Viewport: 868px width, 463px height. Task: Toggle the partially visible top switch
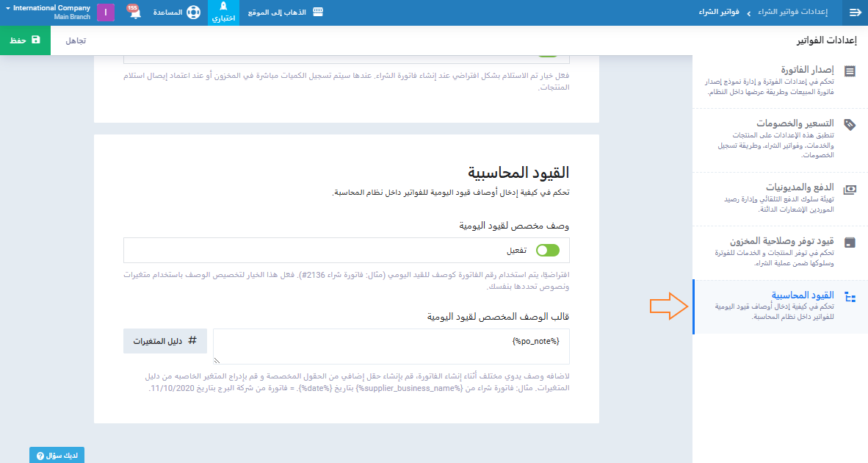(x=547, y=53)
